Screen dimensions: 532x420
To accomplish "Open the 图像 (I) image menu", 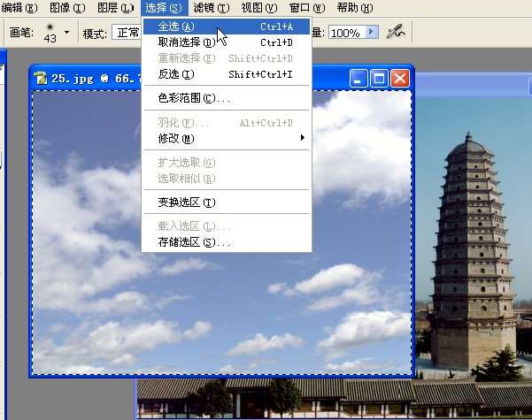I will point(66,8).
